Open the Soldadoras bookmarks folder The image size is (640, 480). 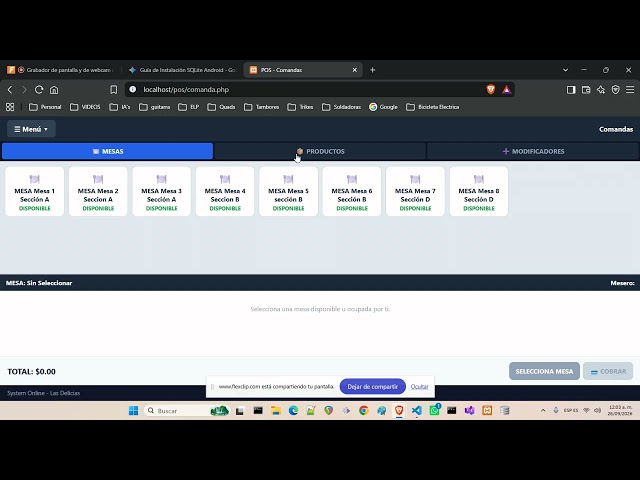tap(341, 107)
